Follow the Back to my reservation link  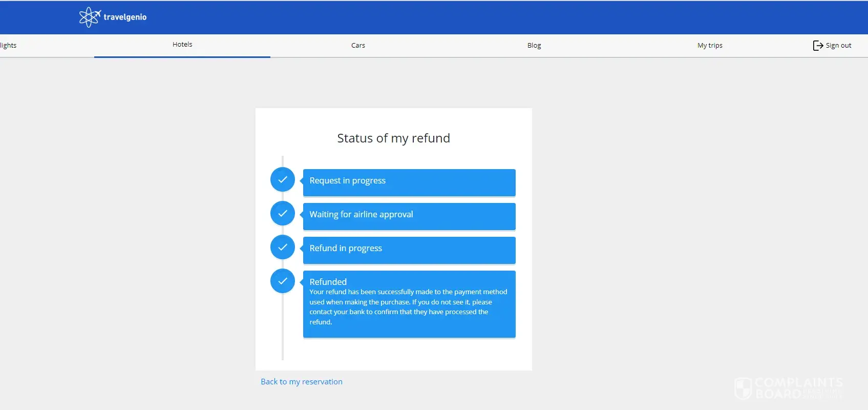tap(302, 382)
